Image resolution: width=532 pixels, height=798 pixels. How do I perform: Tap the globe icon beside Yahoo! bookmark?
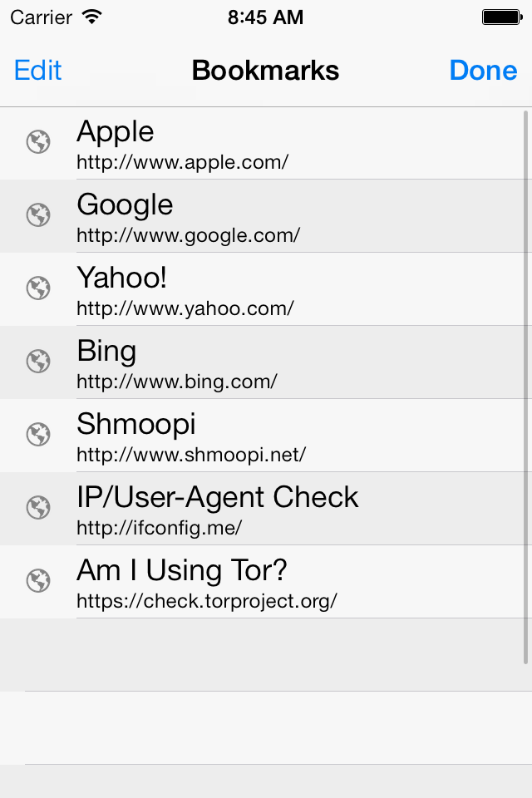point(38,288)
